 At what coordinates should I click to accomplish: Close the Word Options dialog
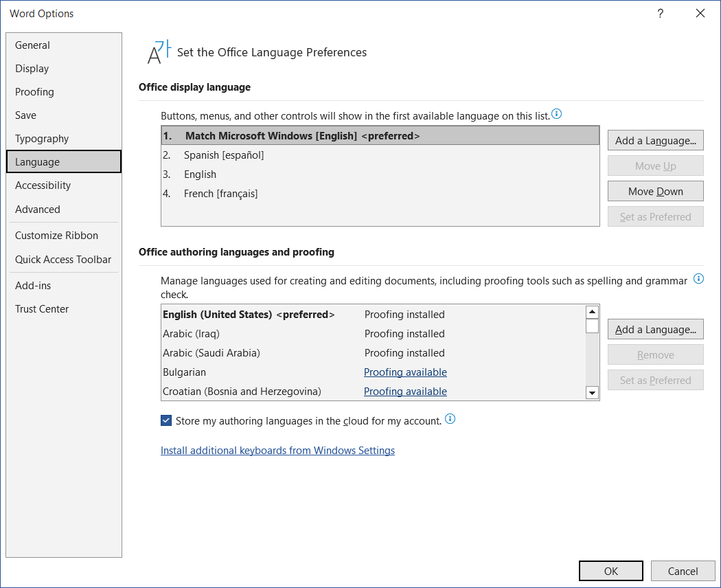700,13
